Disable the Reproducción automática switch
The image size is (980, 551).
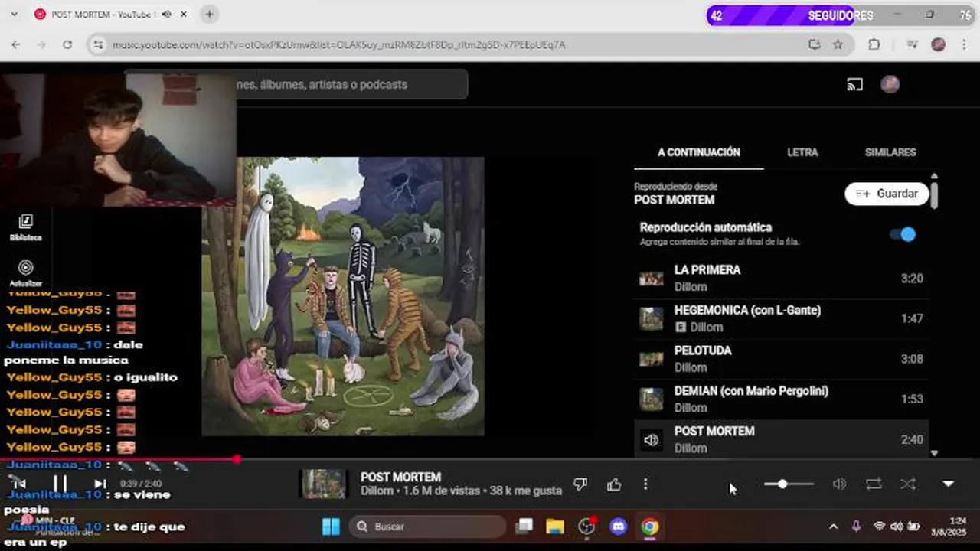click(903, 234)
